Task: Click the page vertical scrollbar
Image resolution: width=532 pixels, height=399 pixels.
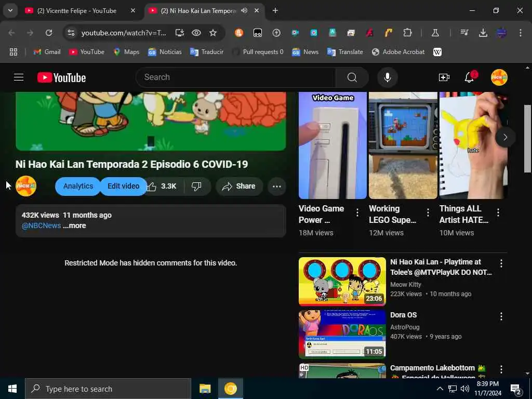Action: point(527,139)
